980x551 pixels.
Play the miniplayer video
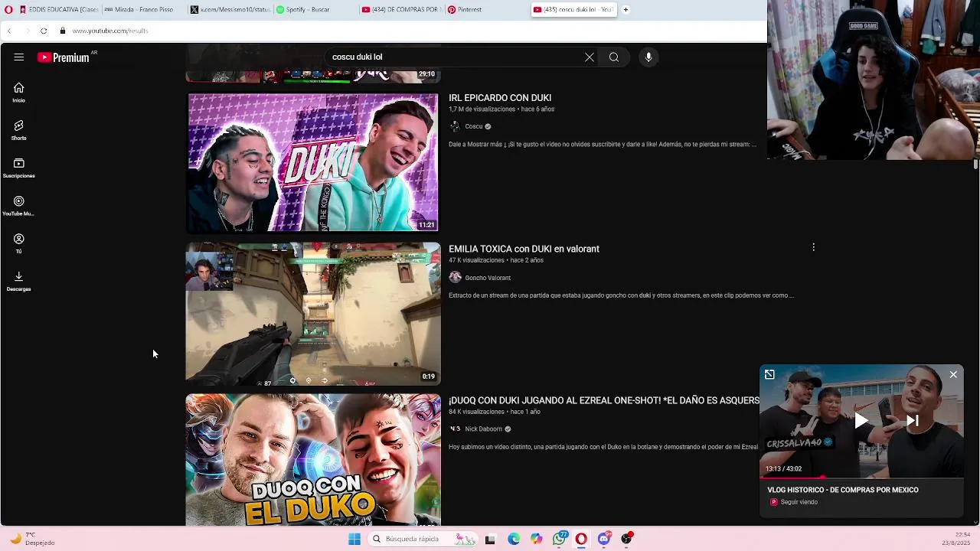pyautogui.click(x=861, y=420)
